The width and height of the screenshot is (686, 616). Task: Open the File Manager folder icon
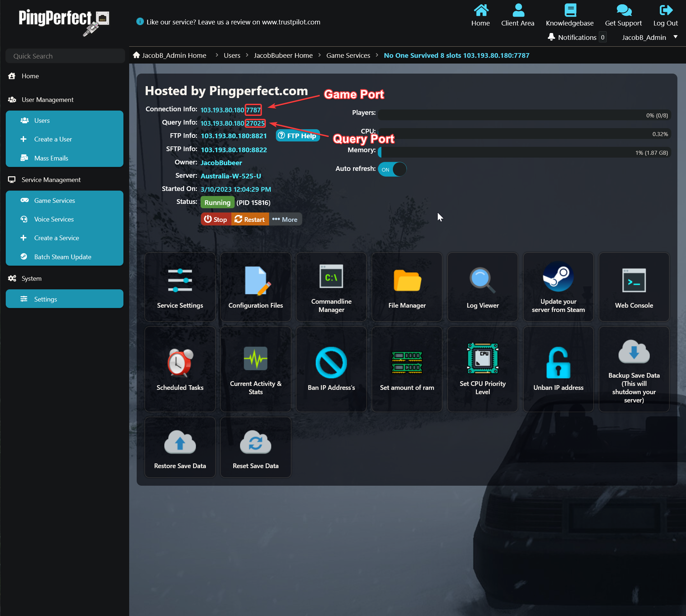[407, 281]
